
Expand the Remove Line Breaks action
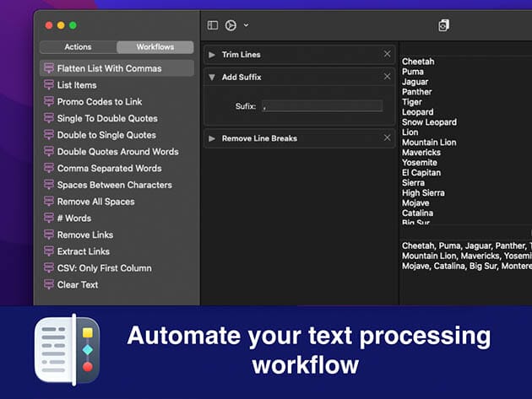[212, 138]
